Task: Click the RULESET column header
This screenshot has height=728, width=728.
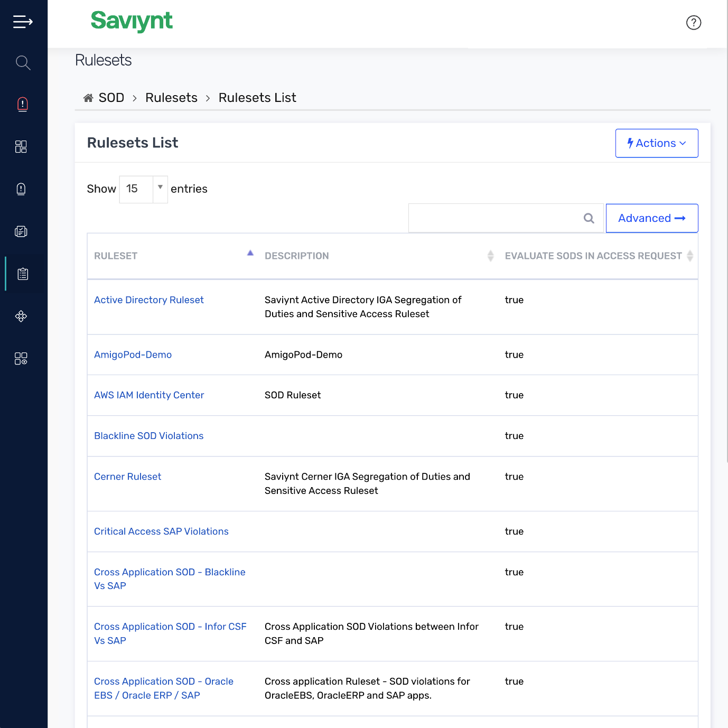Action: pyautogui.click(x=116, y=256)
